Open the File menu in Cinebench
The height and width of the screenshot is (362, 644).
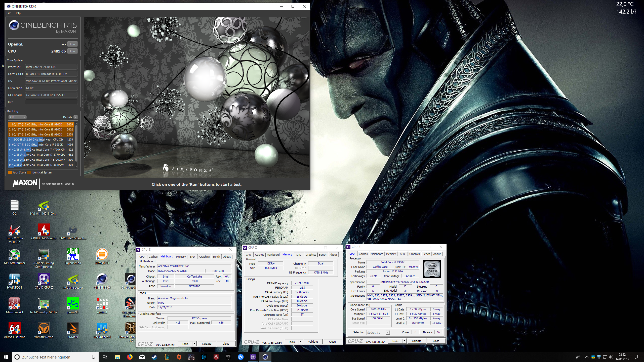click(9, 13)
